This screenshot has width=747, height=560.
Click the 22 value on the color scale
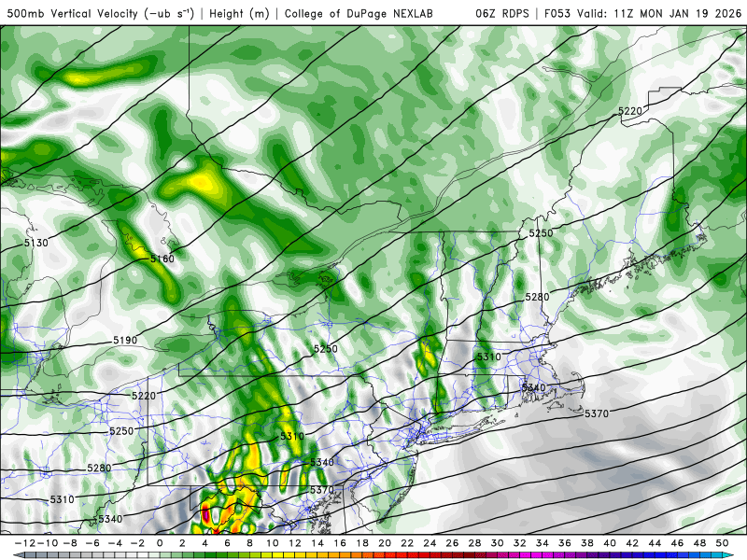pos(407,543)
